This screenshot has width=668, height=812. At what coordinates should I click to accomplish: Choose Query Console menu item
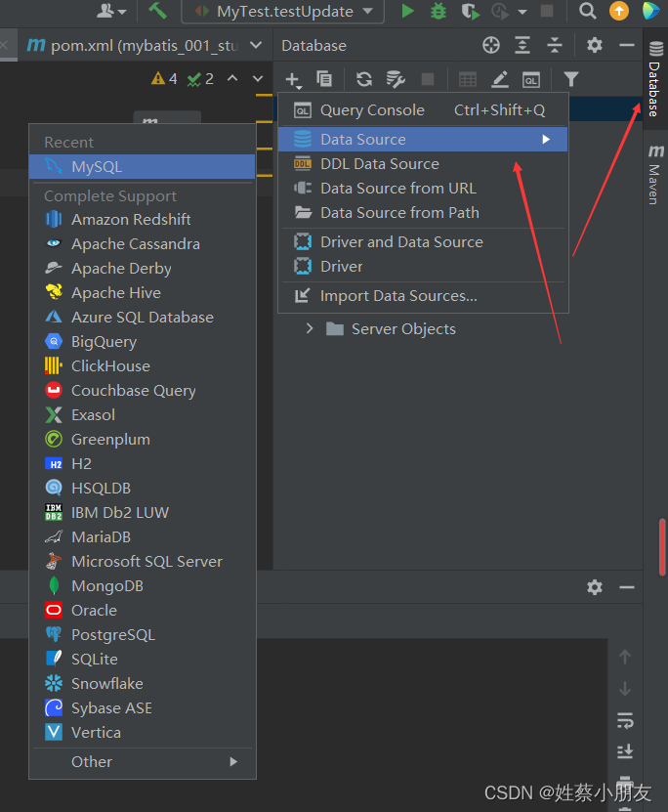pyautogui.click(x=423, y=110)
